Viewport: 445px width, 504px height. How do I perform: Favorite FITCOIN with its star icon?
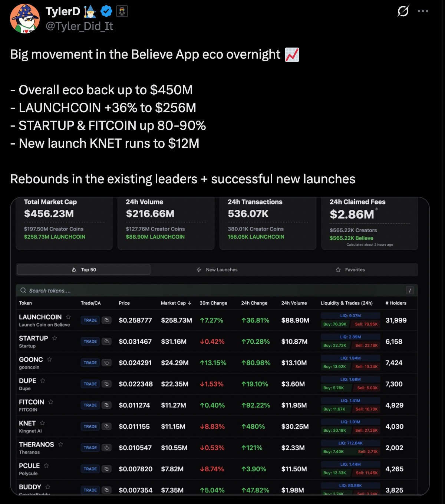(x=50, y=402)
